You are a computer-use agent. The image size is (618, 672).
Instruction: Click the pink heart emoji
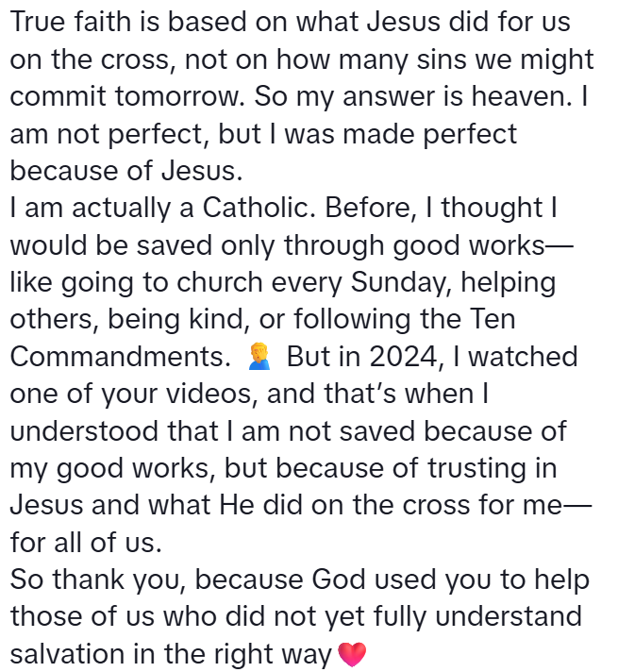click(351, 654)
